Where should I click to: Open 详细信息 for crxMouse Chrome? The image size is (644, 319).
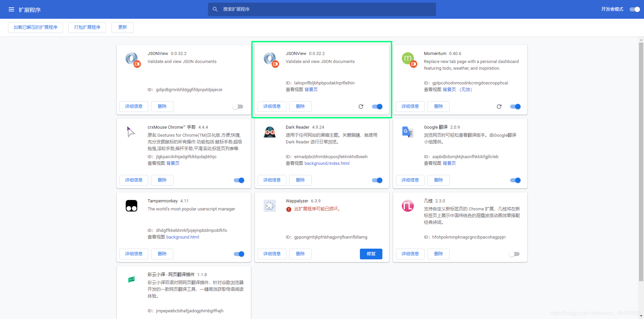click(134, 180)
